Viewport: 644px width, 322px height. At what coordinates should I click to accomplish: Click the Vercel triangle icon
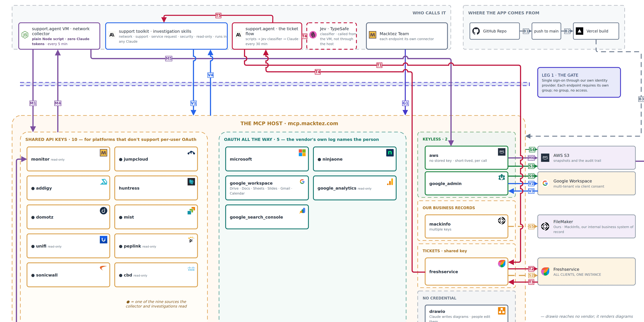[579, 31]
